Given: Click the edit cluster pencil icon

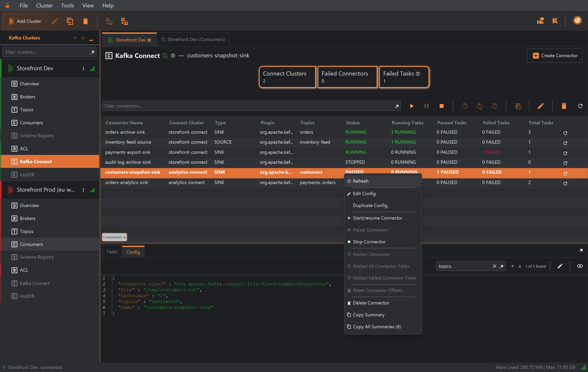Looking at the screenshot, I should [x=55, y=21].
